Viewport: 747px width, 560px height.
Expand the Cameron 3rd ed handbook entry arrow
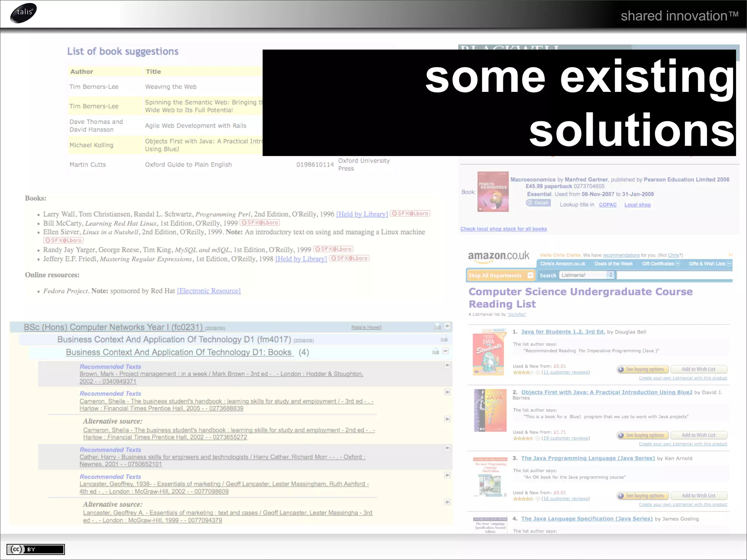tap(448, 392)
